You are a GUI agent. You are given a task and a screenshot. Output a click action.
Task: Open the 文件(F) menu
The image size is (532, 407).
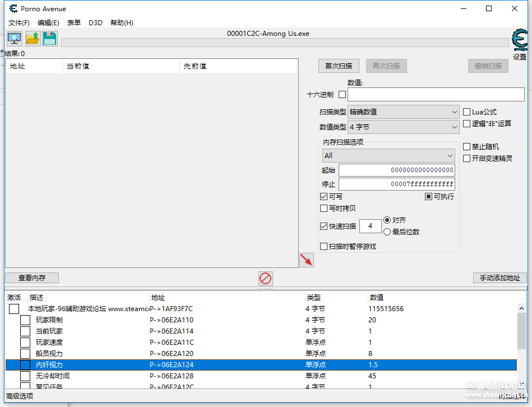pos(19,23)
